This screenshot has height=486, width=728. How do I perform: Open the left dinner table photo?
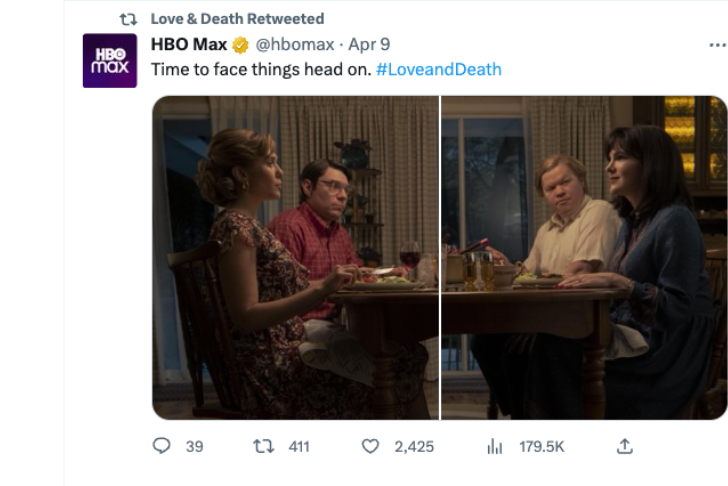[295, 257]
